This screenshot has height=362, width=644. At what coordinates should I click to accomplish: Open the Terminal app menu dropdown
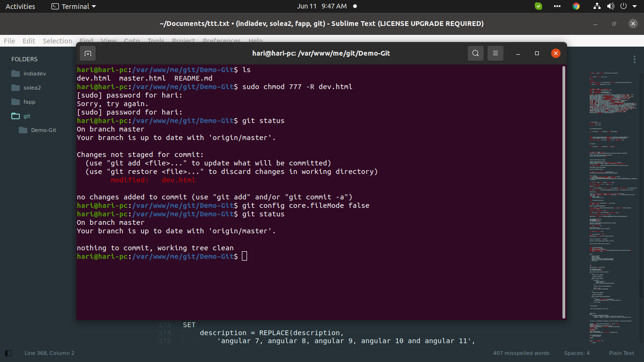pos(73,6)
